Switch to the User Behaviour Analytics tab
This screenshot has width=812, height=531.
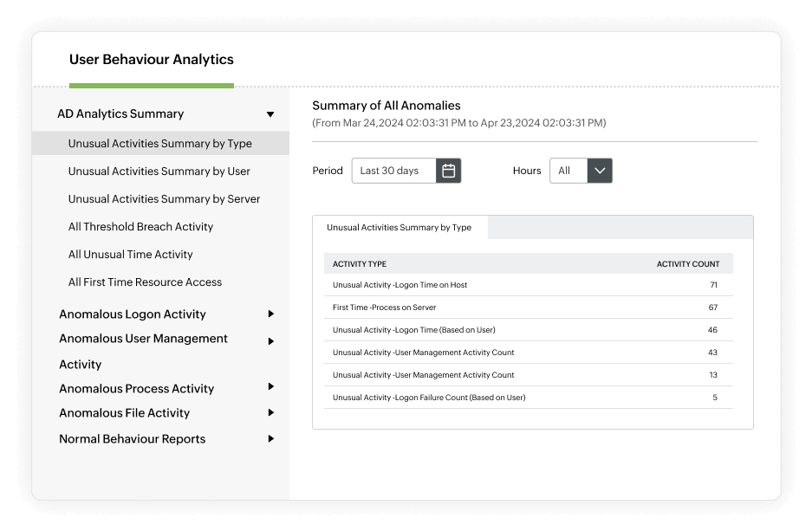click(152, 60)
